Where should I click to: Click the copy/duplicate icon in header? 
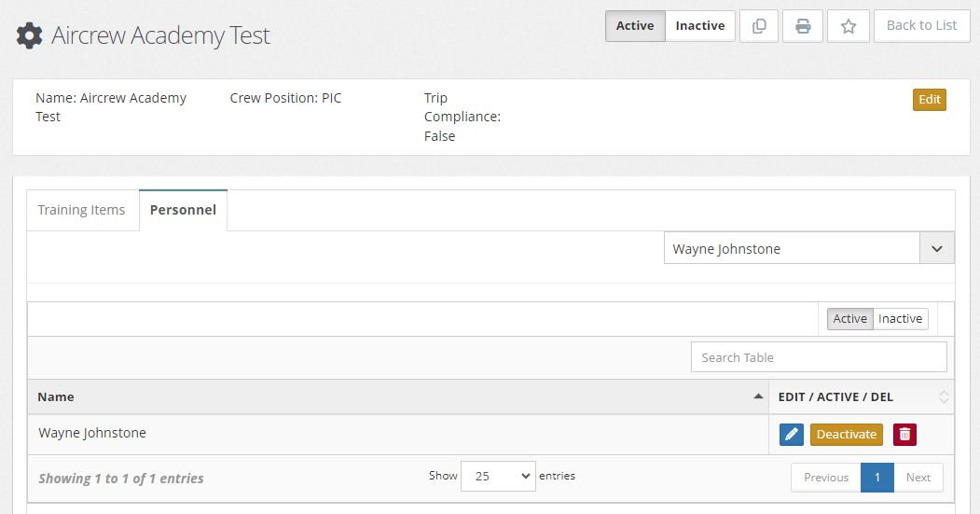point(759,26)
